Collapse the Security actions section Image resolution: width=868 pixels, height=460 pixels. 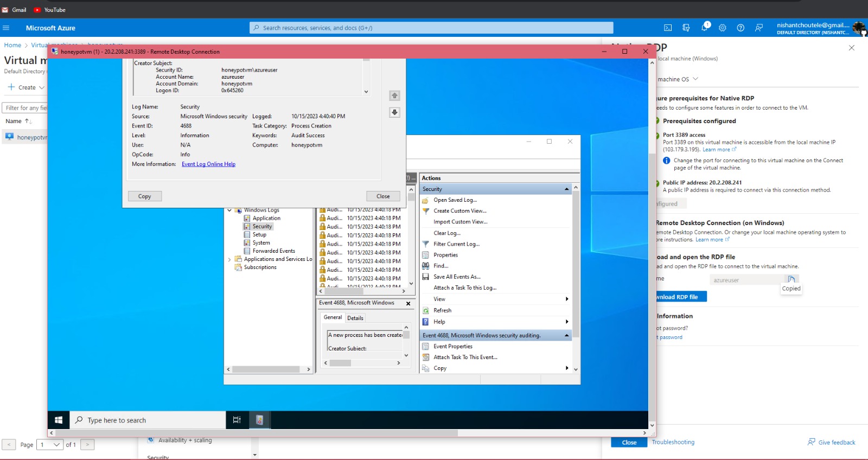[566, 189]
